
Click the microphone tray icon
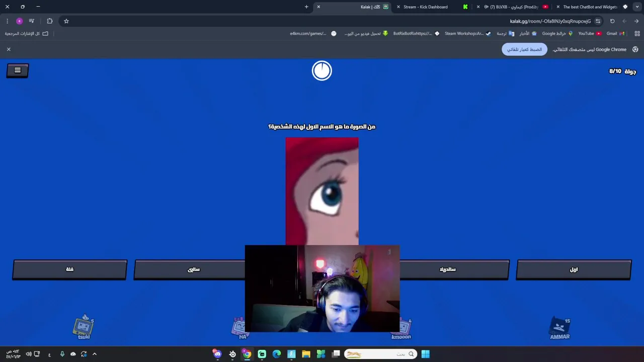[x=62, y=354]
